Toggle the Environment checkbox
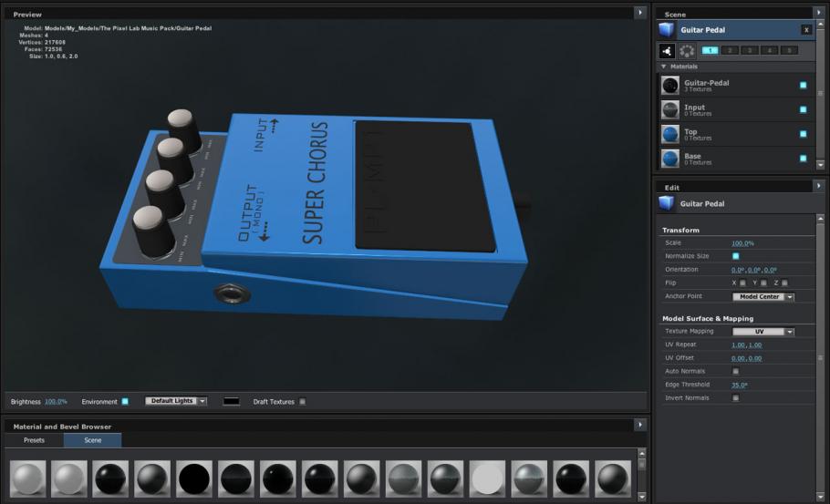This screenshot has width=830, height=504. point(125,401)
